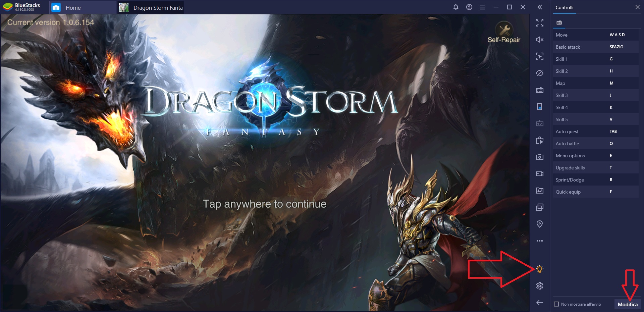Screen dimensions: 644x312
Task: Collapse the side toolbar double-chevron
Action: [x=539, y=7]
